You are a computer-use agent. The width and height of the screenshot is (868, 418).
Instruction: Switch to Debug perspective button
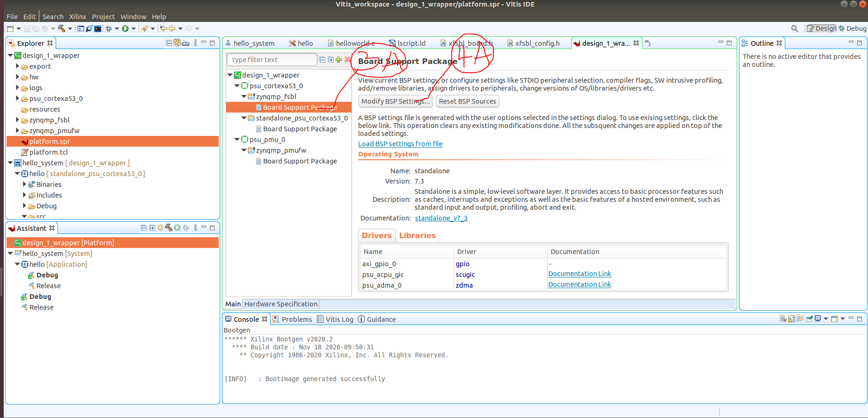(853, 28)
